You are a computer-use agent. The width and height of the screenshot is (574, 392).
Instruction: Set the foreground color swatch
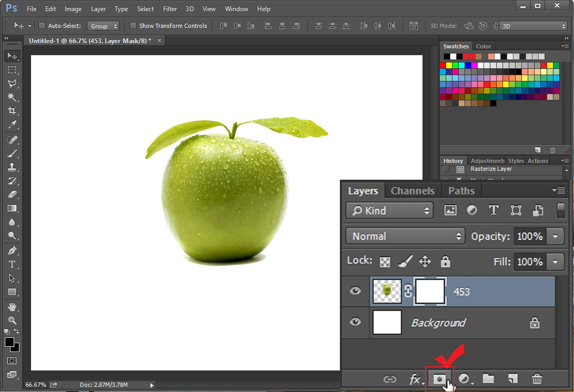click(x=9, y=342)
